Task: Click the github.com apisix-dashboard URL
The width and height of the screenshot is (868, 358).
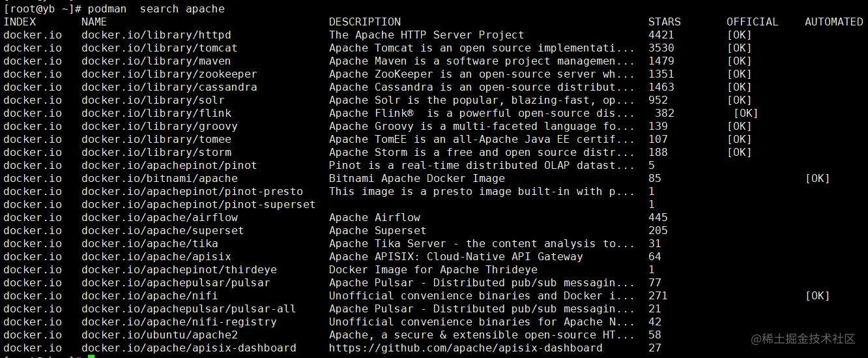Action: (465, 348)
